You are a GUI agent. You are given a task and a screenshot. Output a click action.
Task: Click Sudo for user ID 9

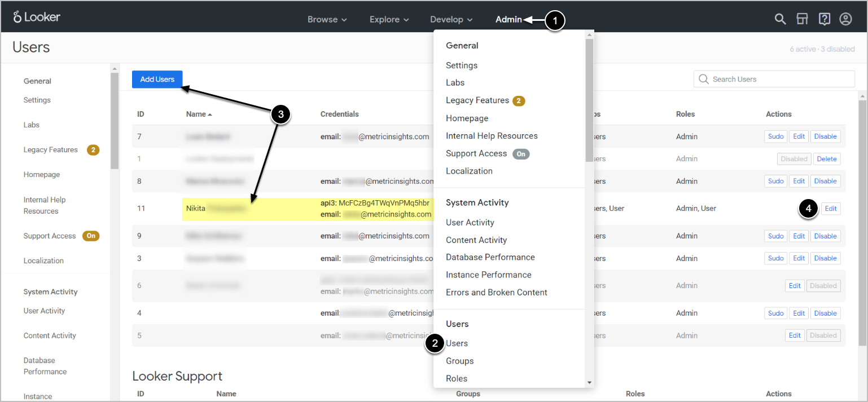776,236
